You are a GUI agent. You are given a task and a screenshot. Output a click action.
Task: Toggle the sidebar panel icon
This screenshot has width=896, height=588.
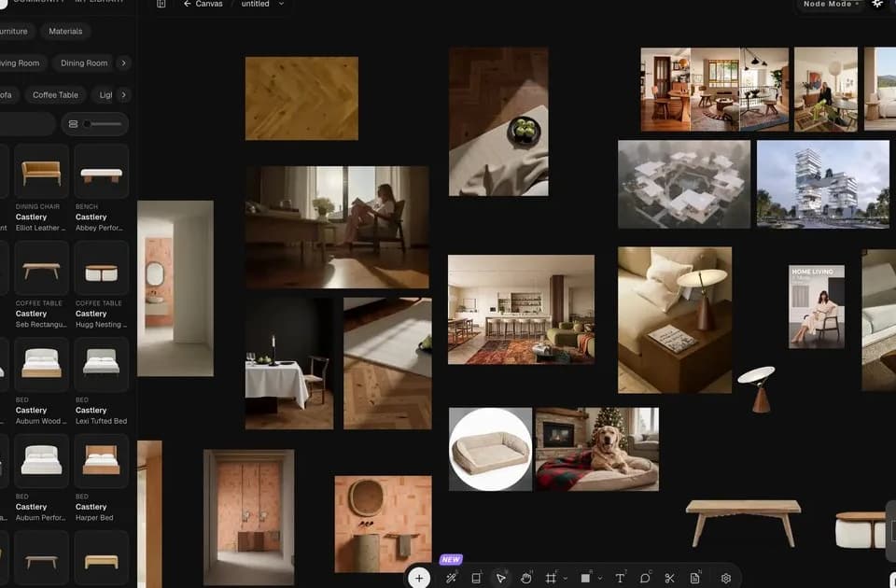161,4
